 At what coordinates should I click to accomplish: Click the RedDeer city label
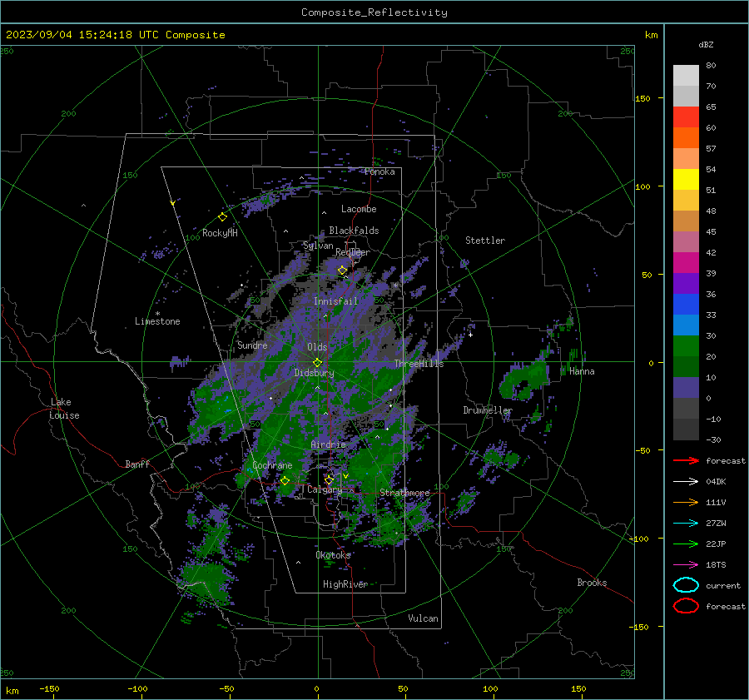[353, 252]
